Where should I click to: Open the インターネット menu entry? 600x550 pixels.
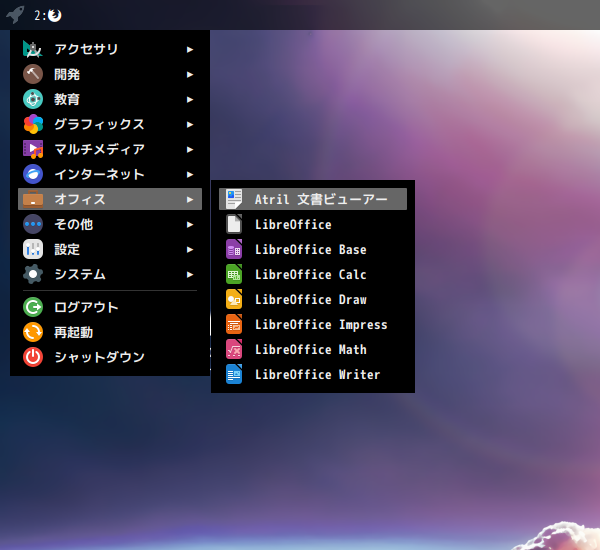pyautogui.click(x=110, y=174)
